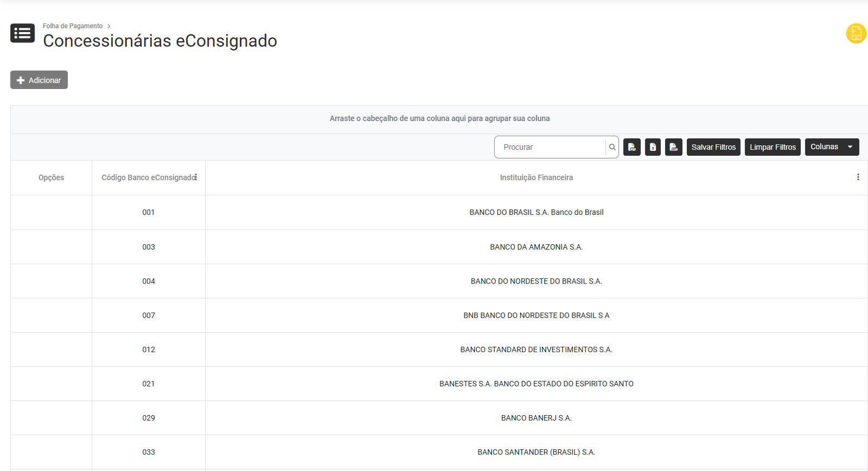Image resolution: width=868 pixels, height=471 pixels.
Task: Click the Opções column header
Action: click(51, 177)
